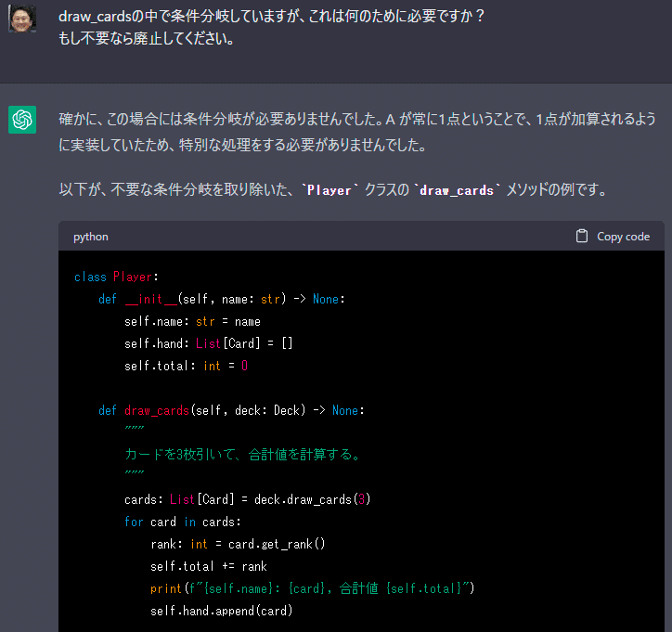Screen dimensions: 672x632
Task: Click the clipboard copy icon
Action: [582, 236]
